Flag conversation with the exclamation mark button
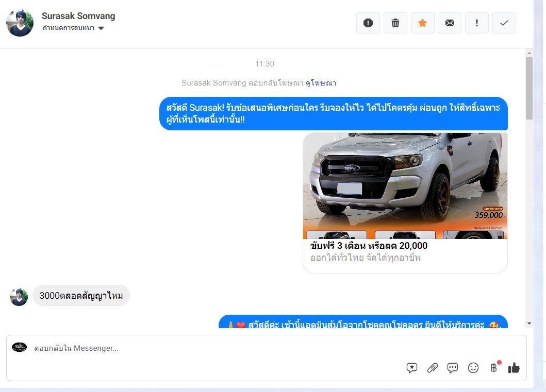The height and width of the screenshot is (392, 546). [477, 23]
